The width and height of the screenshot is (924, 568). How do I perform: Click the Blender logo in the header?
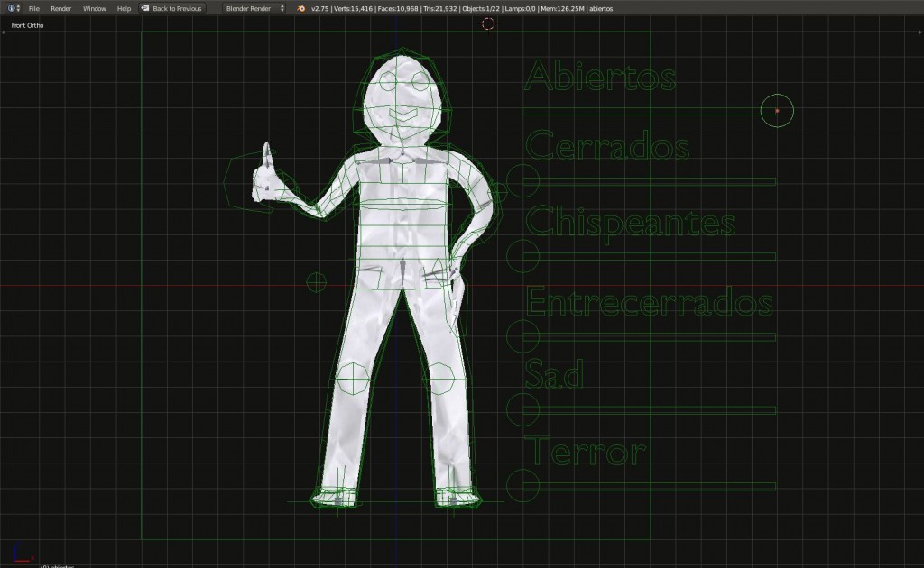[x=300, y=8]
